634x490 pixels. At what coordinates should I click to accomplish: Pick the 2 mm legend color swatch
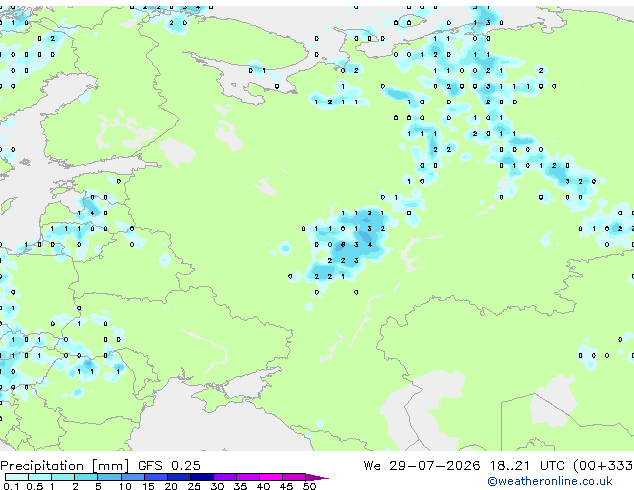click(x=86, y=477)
